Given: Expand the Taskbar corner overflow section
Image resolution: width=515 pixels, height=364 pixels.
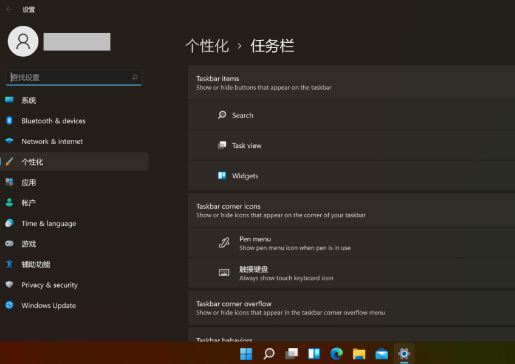Looking at the screenshot, I should tap(351, 308).
